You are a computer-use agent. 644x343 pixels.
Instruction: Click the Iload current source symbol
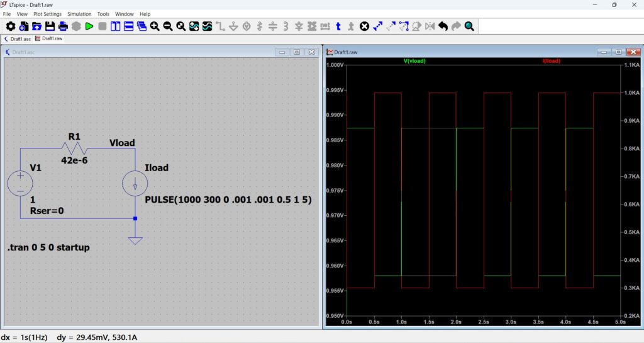click(135, 183)
